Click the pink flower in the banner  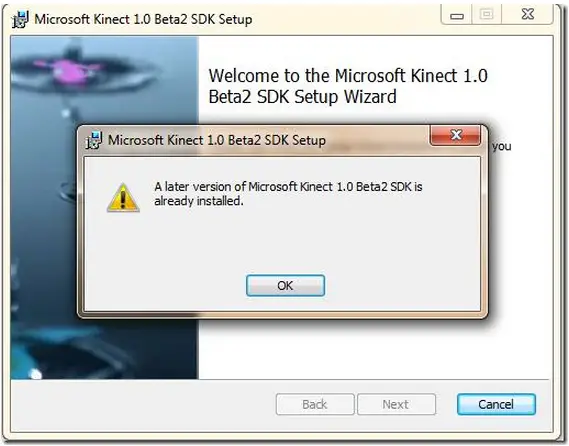pyautogui.click(x=69, y=71)
